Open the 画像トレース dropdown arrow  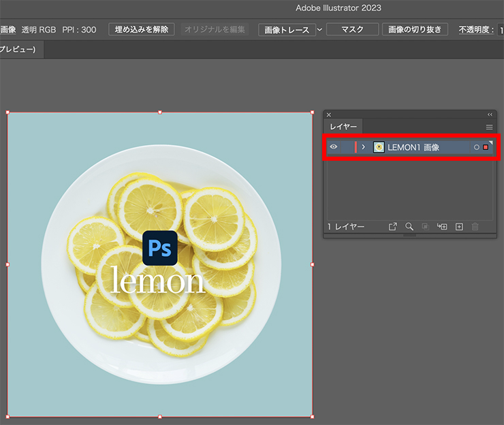pyautogui.click(x=319, y=30)
